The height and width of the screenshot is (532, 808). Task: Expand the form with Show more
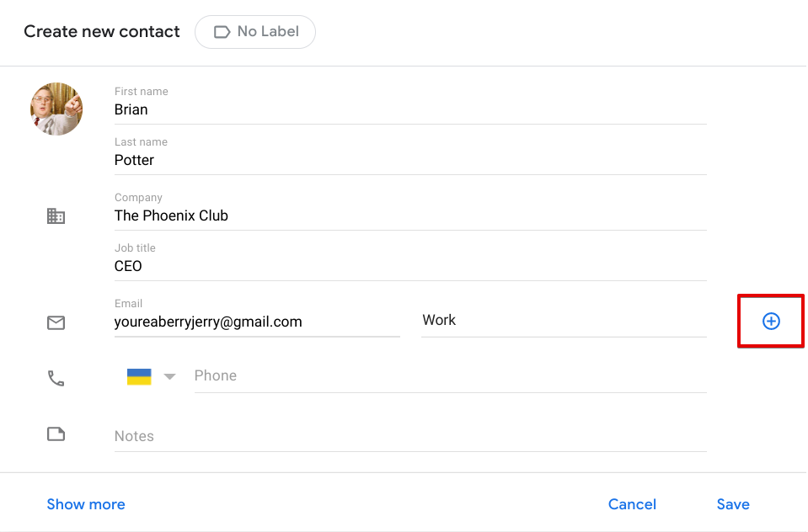(x=86, y=504)
